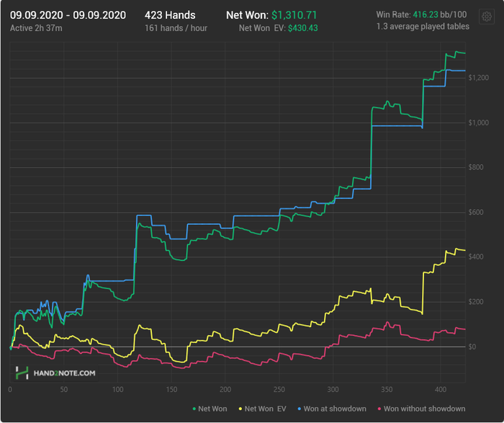Click the 150 x-axis label
Viewport: 504px width, 423px height.
[171, 389]
